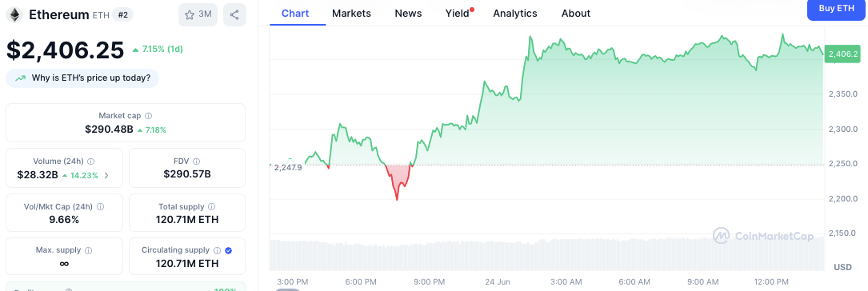This screenshot has width=868, height=291.
Task: Open the About tab
Action: 576,14
